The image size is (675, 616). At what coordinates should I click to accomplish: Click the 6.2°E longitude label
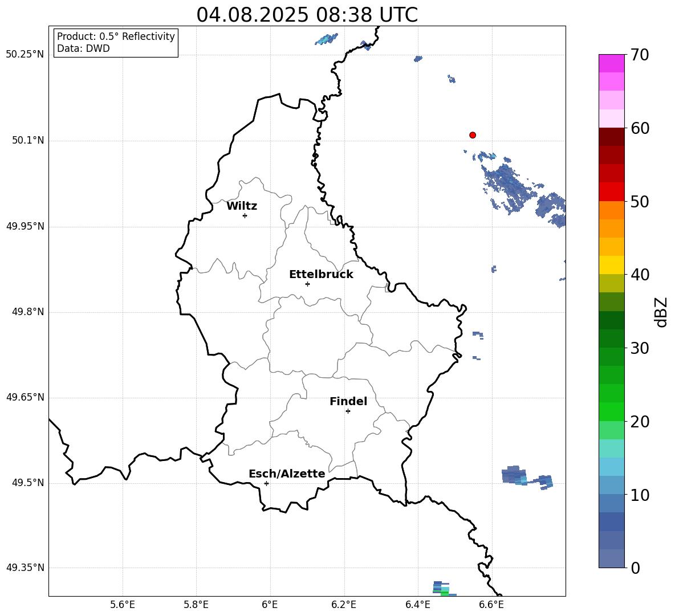(344, 605)
